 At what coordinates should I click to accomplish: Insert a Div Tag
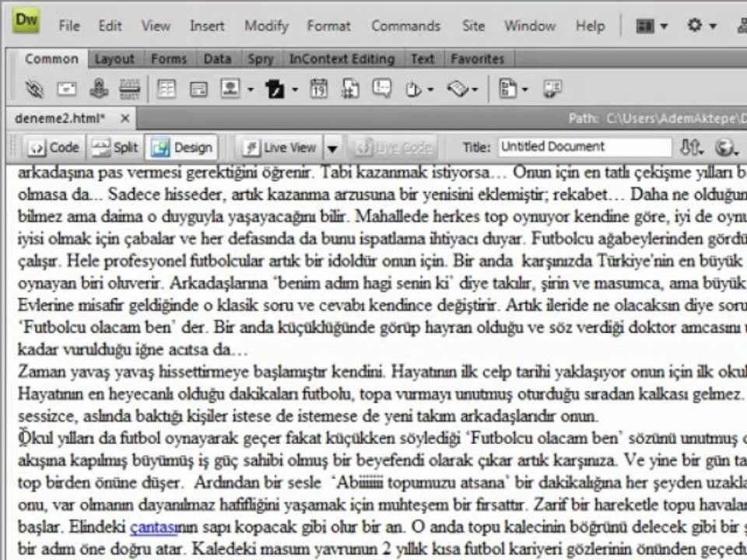[198, 89]
